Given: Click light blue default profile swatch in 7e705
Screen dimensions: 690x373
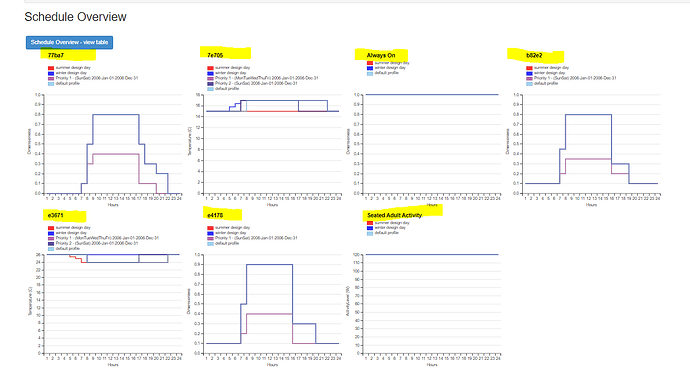Looking at the screenshot, I should click(x=210, y=89).
